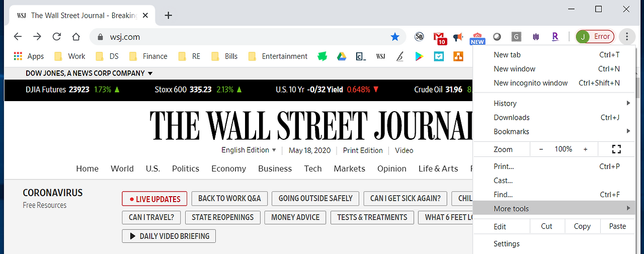Open Settings from the Chrome menu
The image size is (644, 254).
(554, 243)
